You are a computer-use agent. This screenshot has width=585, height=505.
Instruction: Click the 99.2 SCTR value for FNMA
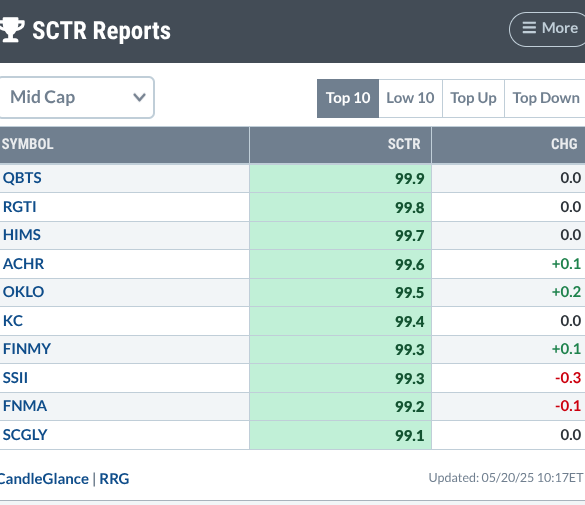(410, 407)
